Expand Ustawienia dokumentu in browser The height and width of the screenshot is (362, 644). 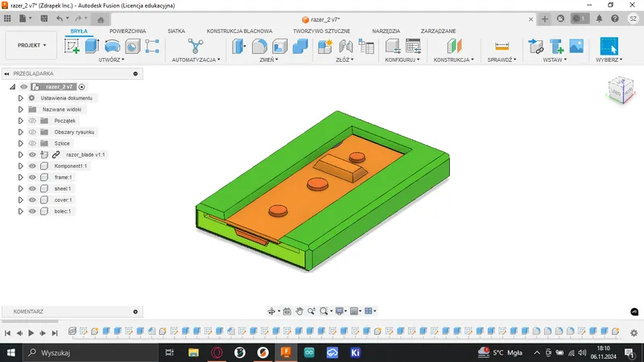[x=21, y=98]
